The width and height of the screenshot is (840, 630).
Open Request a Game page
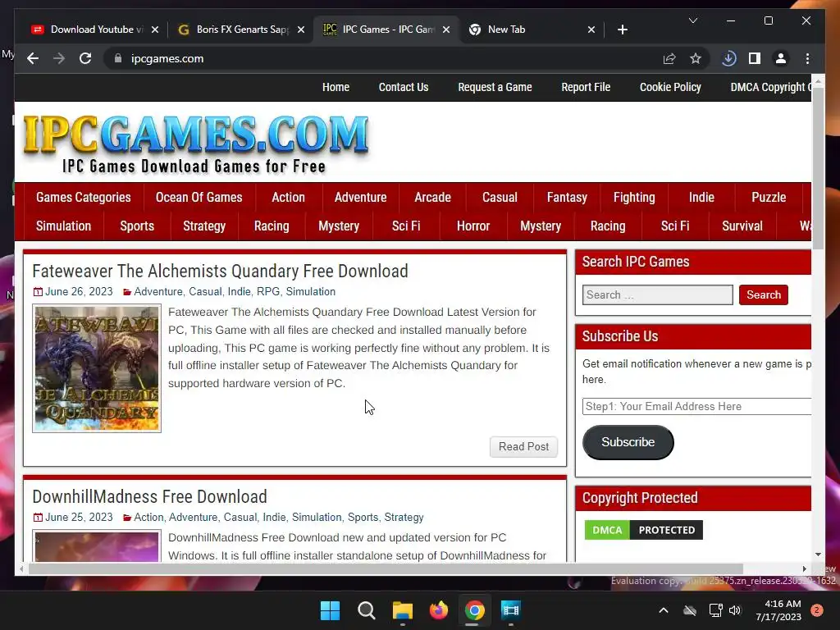(495, 87)
